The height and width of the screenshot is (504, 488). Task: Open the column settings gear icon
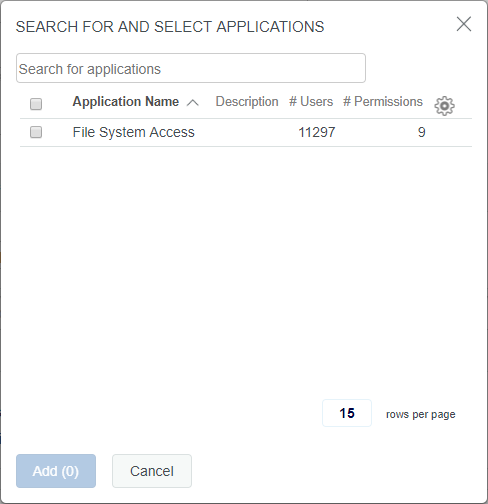pos(444,106)
